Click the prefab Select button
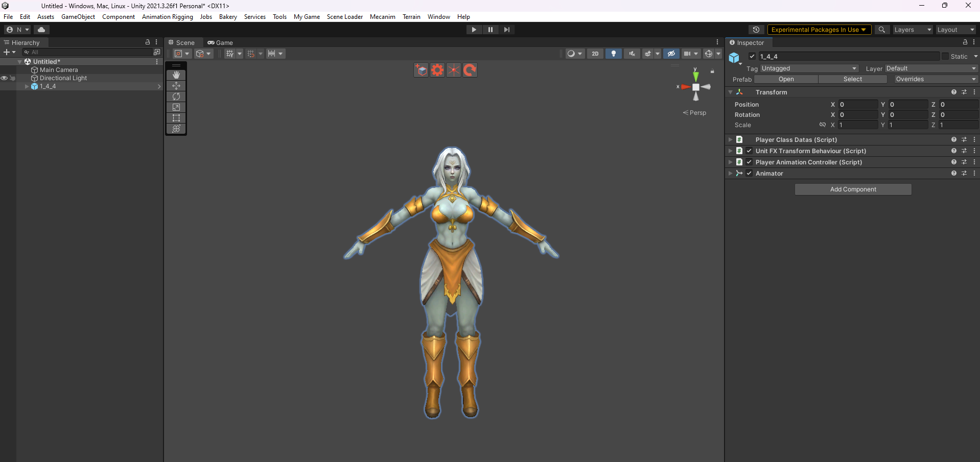The image size is (980, 462). [853, 79]
